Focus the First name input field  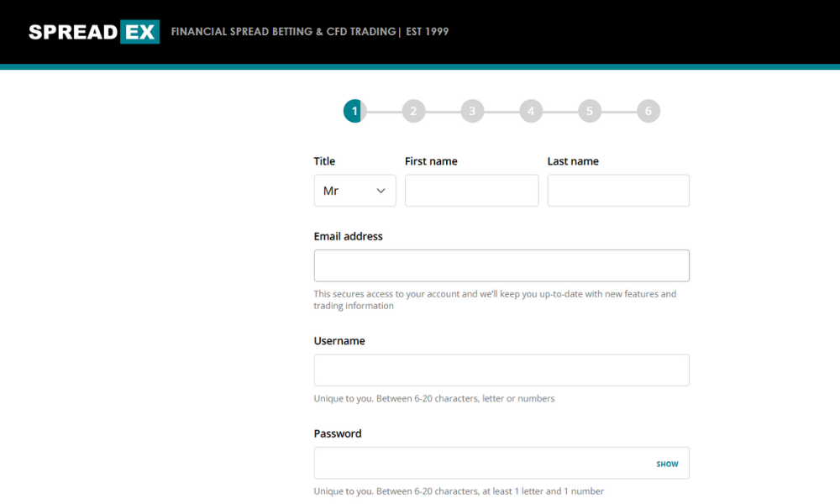pyautogui.click(x=471, y=191)
